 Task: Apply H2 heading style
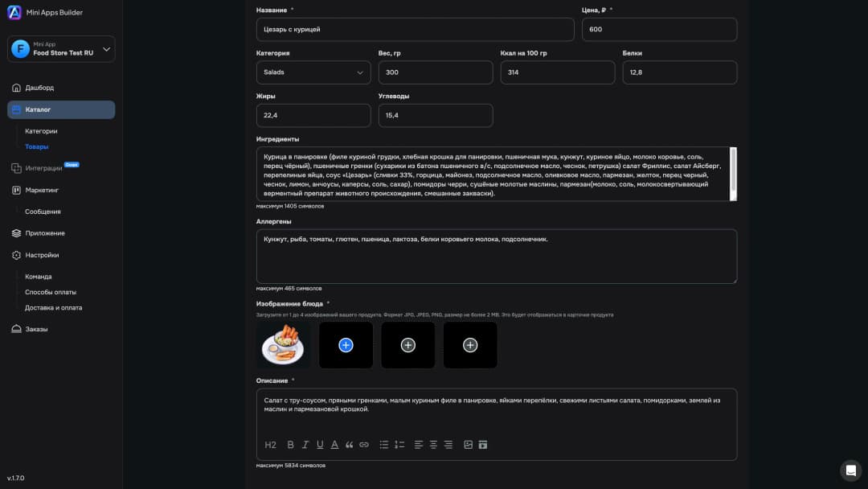[x=271, y=445]
